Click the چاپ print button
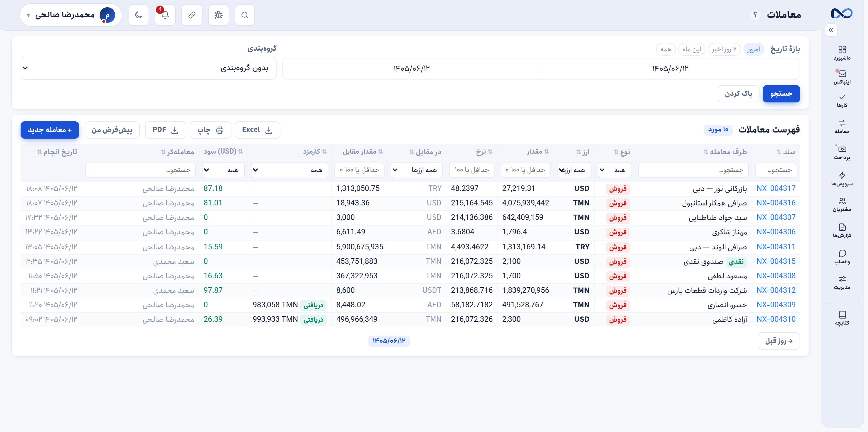The width and height of the screenshot is (868, 432). point(210,130)
